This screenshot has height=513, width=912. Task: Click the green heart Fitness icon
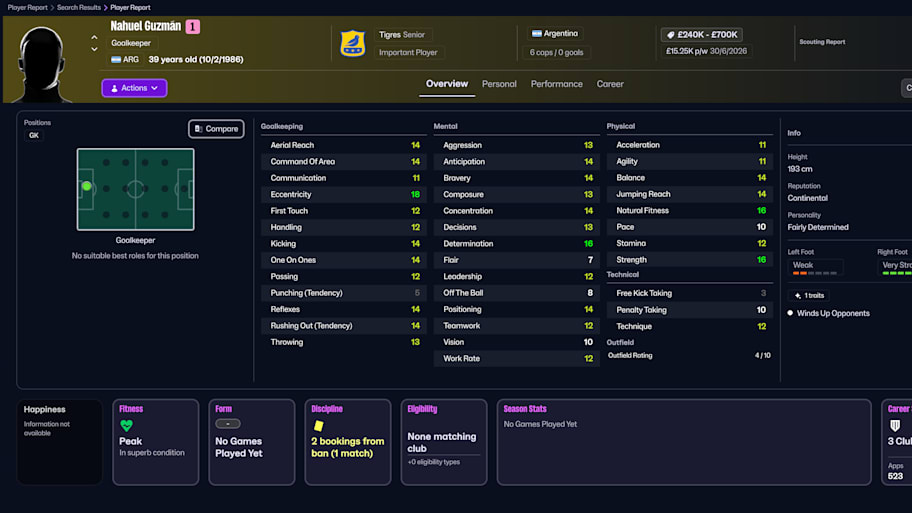pos(126,425)
